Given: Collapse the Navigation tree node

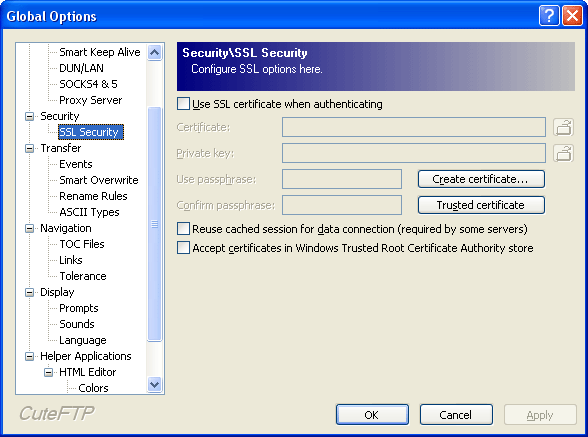Looking at the screenshot, I should [30, 228].
